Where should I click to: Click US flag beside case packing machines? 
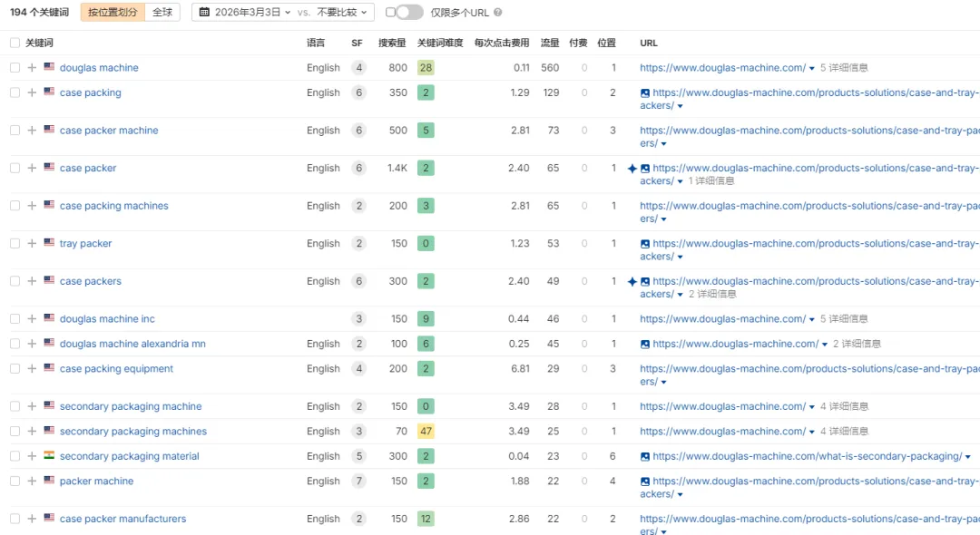49,205
